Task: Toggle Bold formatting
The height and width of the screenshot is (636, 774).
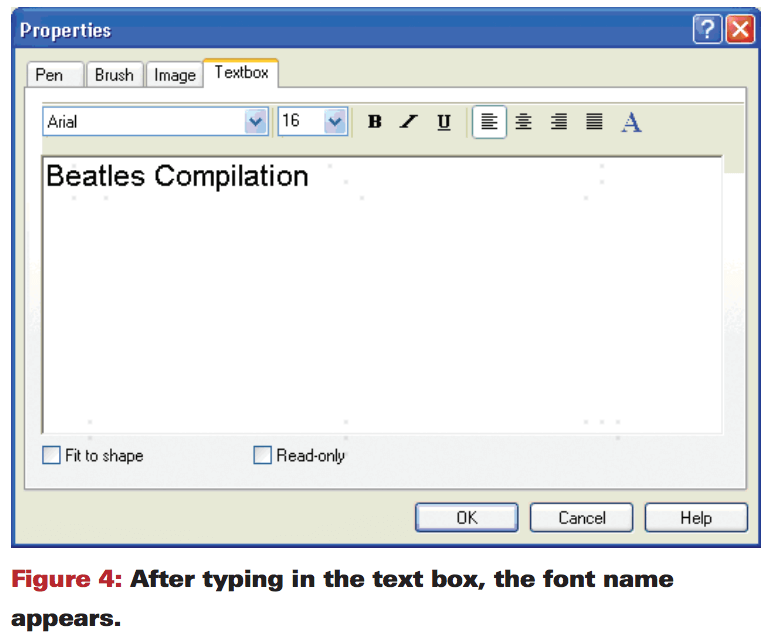Action: coord(375,121)
